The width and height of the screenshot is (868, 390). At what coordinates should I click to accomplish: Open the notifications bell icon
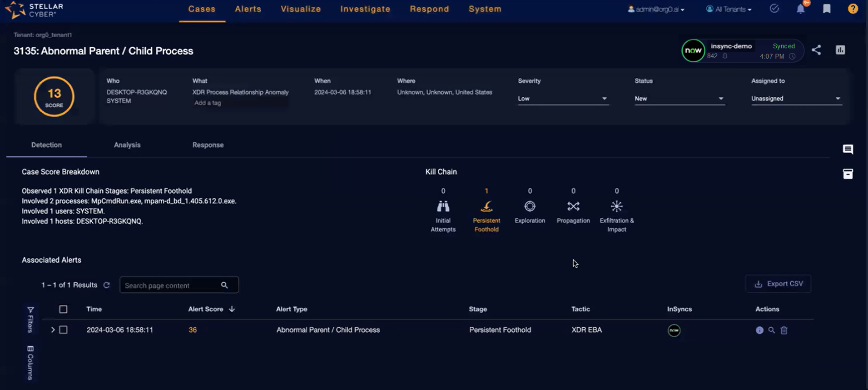(x=800, y=9)
